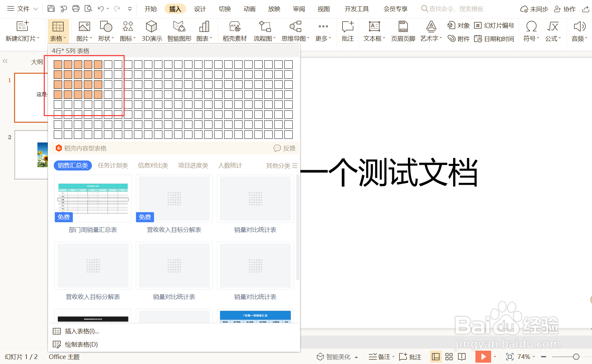Viewport: 592px width, 364px height.
Task: Open the 智能美化 dropdown in status bar
Action: tap(356, 357)
